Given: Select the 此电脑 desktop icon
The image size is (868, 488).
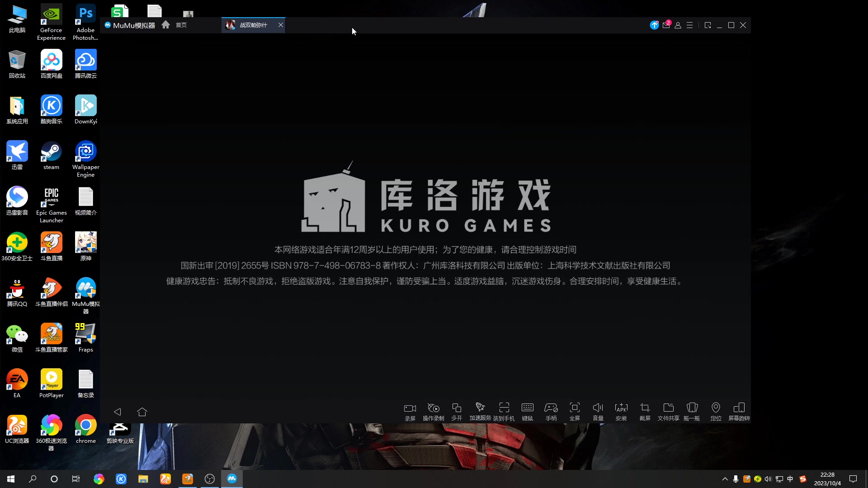Looking at the screenshot, I should point(17,19).
